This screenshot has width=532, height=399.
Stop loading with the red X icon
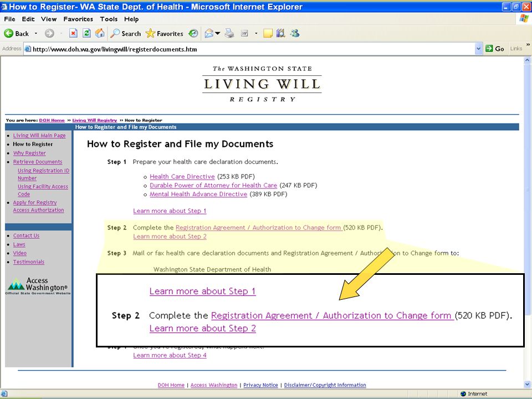[73, 33]
